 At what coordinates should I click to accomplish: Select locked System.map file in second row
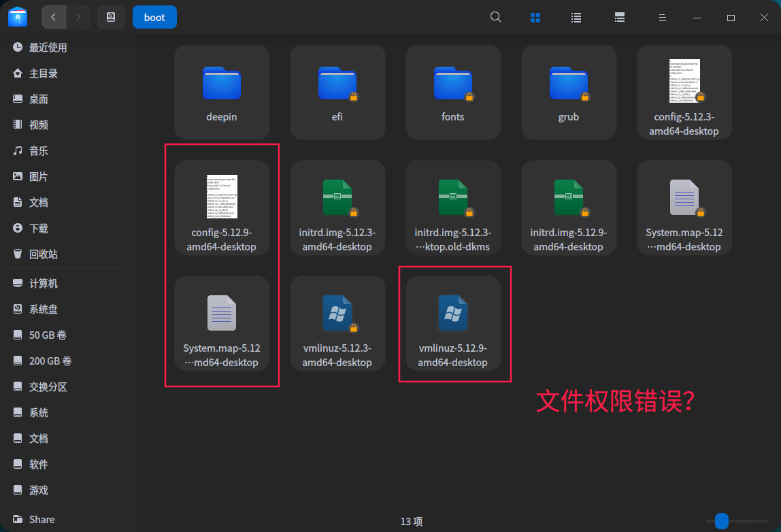[684, 207]
